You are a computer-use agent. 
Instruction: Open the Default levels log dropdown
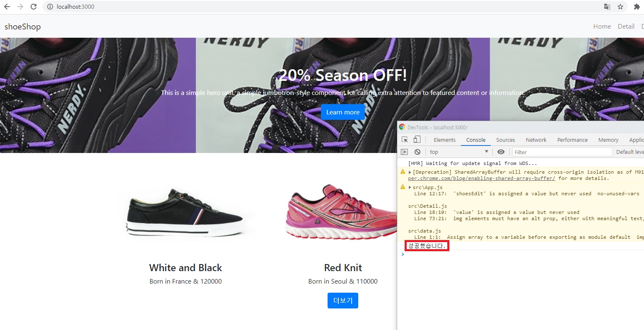(x=630, y=152)
